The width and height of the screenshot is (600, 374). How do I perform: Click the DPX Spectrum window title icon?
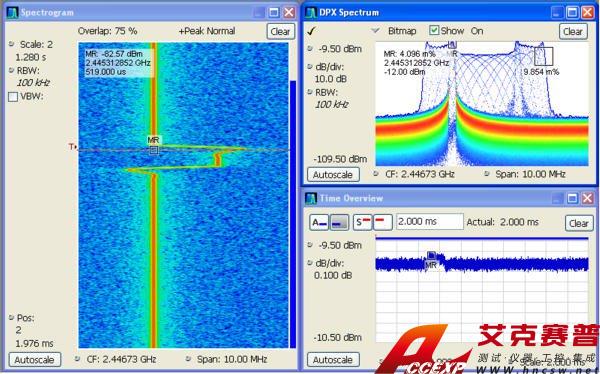pyautogui.click(x=311, y=13)
